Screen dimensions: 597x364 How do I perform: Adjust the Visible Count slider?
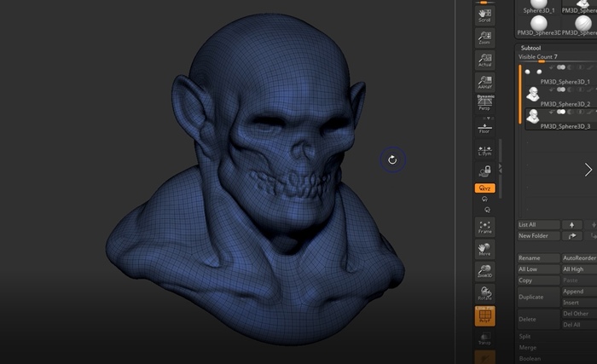(x=541, y=61)
